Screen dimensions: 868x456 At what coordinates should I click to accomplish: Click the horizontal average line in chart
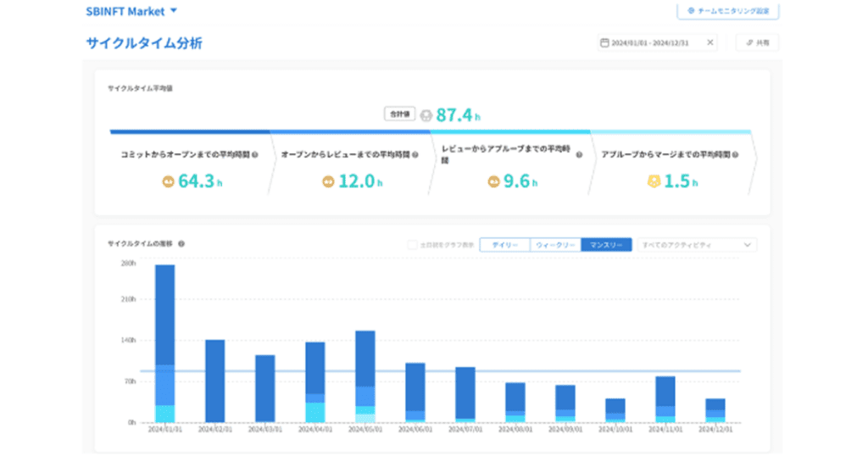pos(440,370)
